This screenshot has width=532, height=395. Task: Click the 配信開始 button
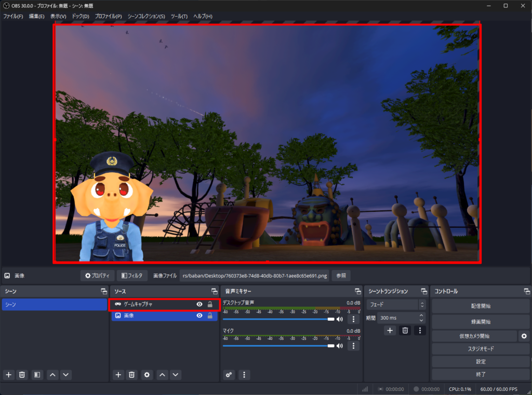(480, 306)
